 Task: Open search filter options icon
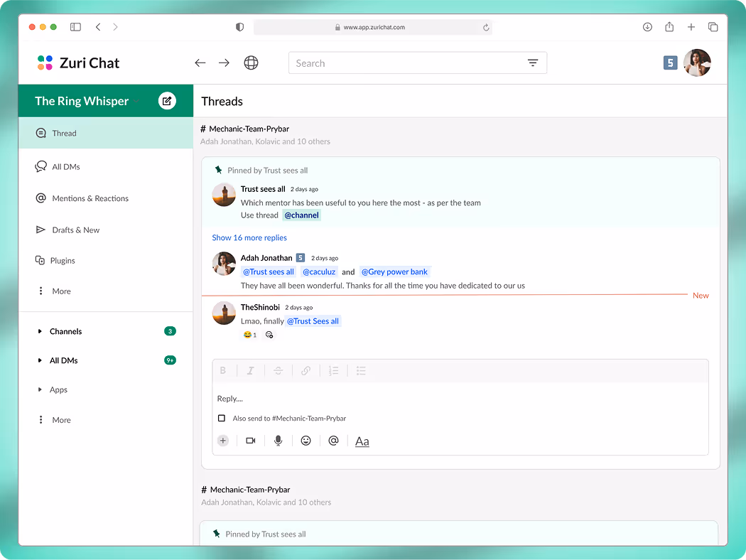tap(533, 63)
